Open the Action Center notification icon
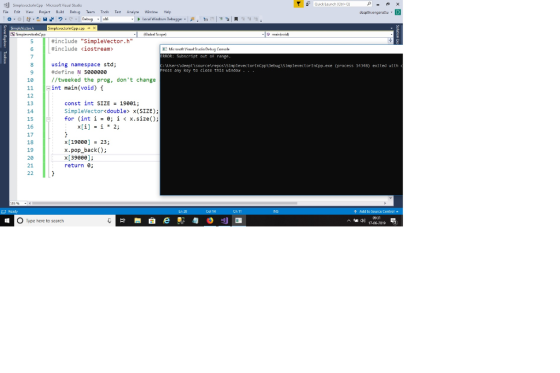 [x=394, y=221]
